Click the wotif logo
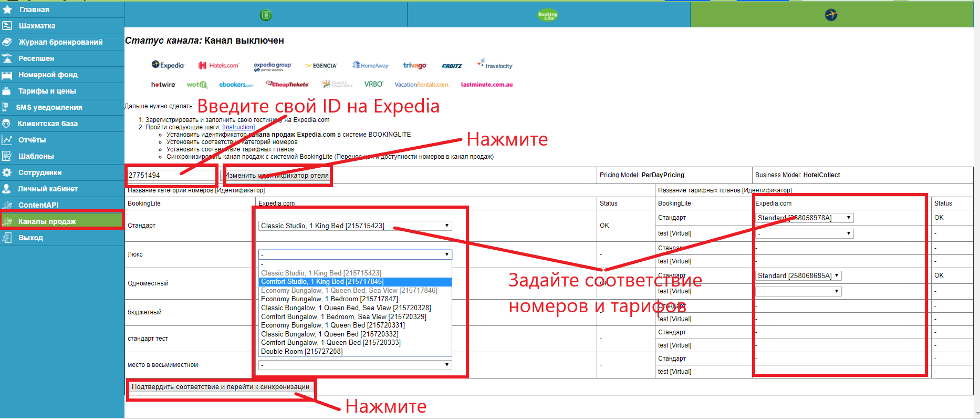Image resolution: width=980 pixels, height=419 pixels. [x=197, y=85]
